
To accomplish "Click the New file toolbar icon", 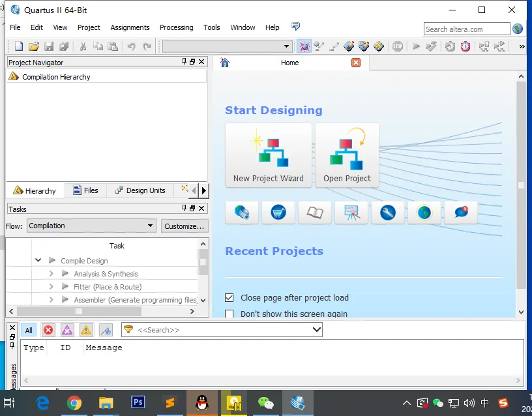I will [19, 46].
